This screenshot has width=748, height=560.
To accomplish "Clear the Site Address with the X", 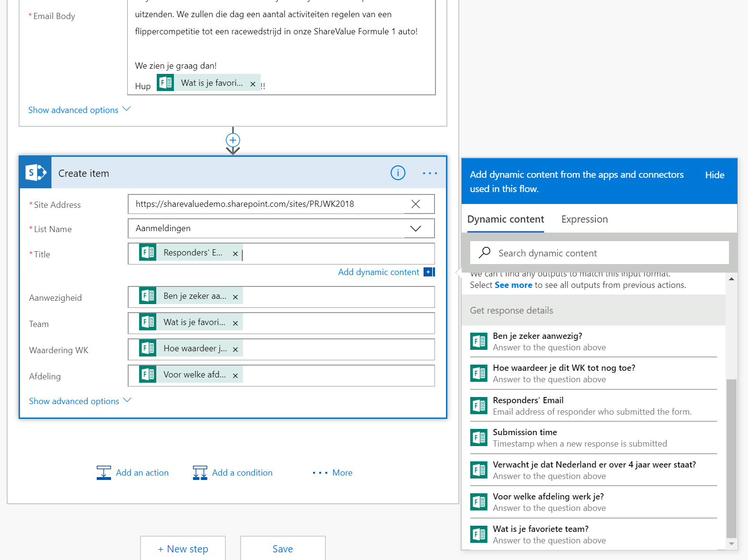I will click(415, 204).
